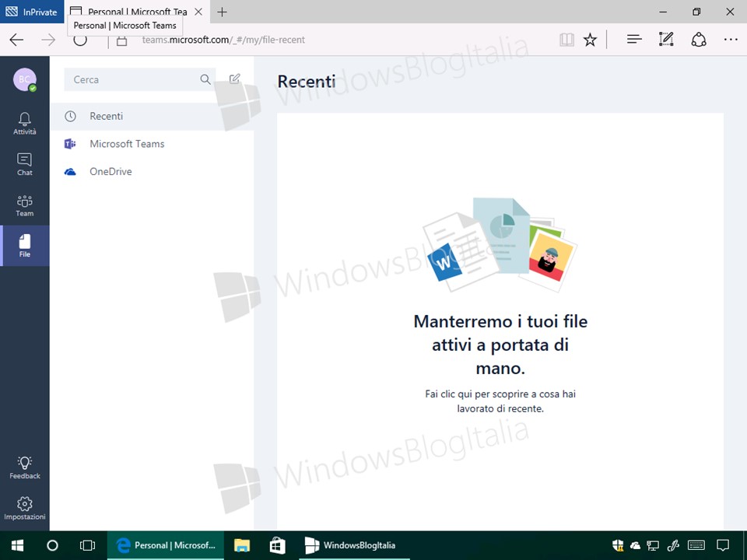Click OneDrive cloud tray icon
Viewport: 747px width, 560px height.
click(635, 546)
